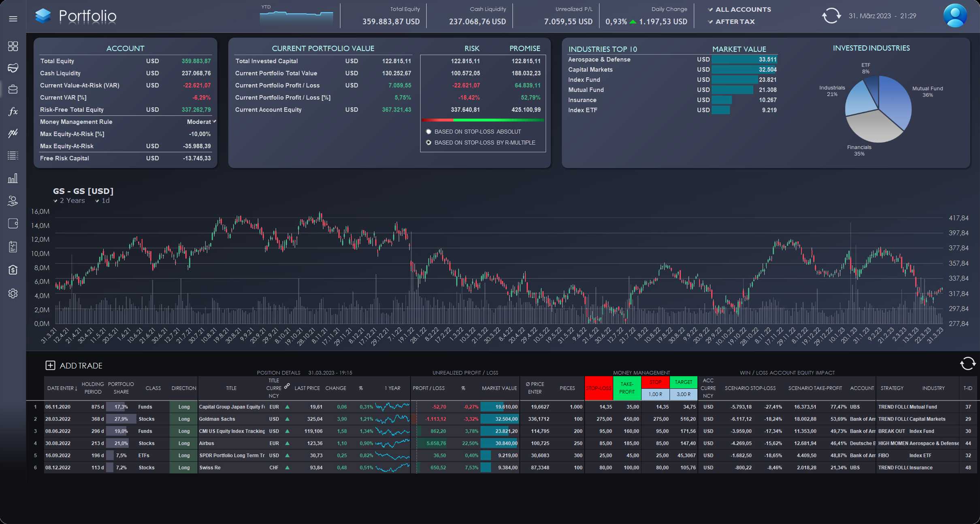Expand the Money Management Rule Moderat dropdown
980x524 pixels.
201,122
